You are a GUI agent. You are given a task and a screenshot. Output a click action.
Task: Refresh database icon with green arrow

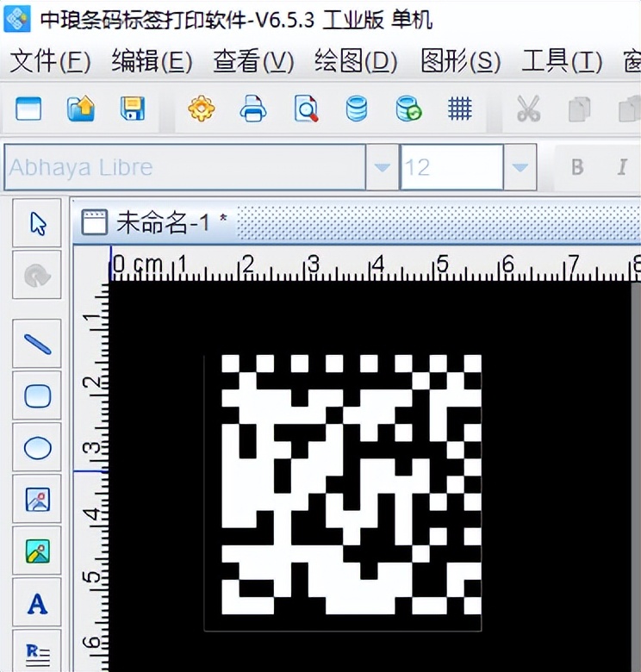coord(408,109)
